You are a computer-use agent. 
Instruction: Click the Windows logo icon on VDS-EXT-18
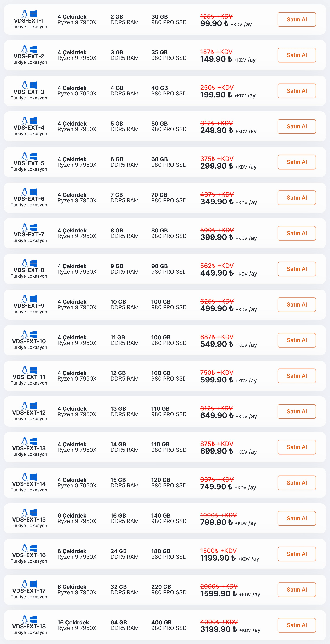pyautogui.click(x=33, y=619)
